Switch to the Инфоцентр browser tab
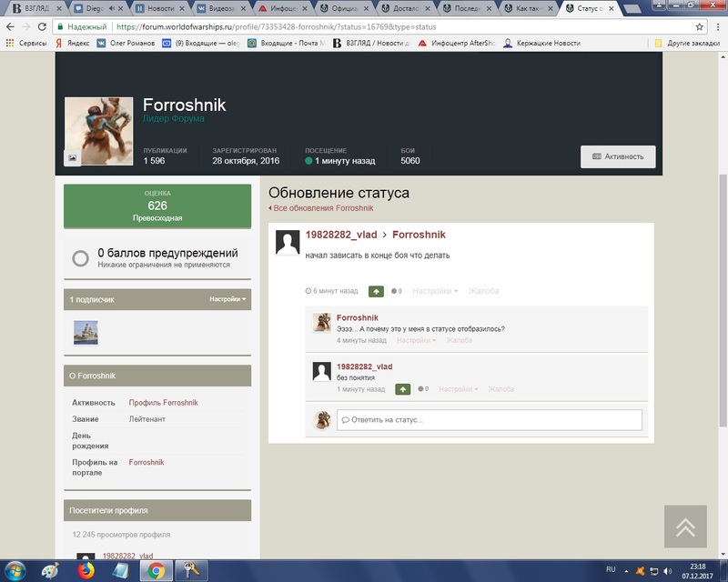Screen dimensions: 728x582 [x=283, y=8]
